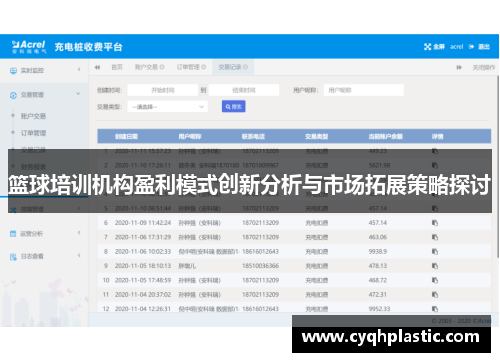Expand the 运营分析 sidebar chevron
The width and height of the screenshot is (500, 362).
79,232
